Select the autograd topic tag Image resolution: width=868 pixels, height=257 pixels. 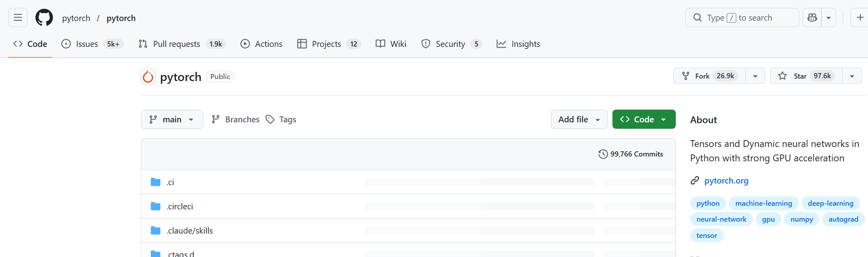(843, 219)
